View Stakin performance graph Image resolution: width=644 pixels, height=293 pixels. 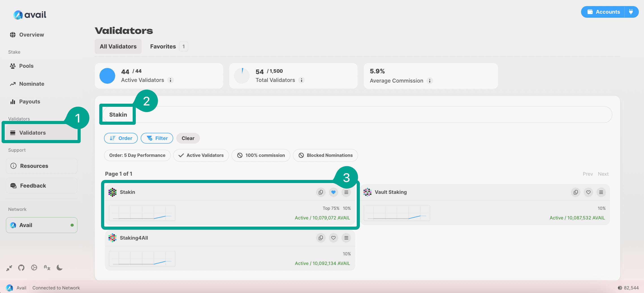click(142, 213)
